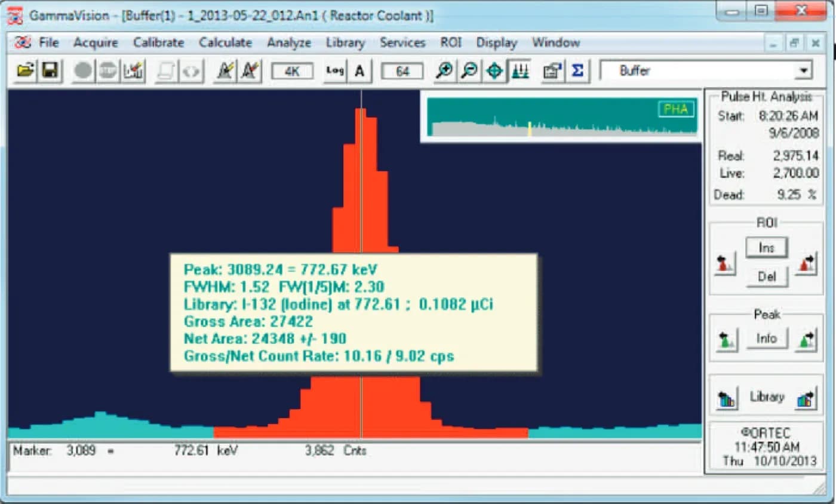Open the File menu
Screen dimensions: 836x504
[x=49, y=42]
